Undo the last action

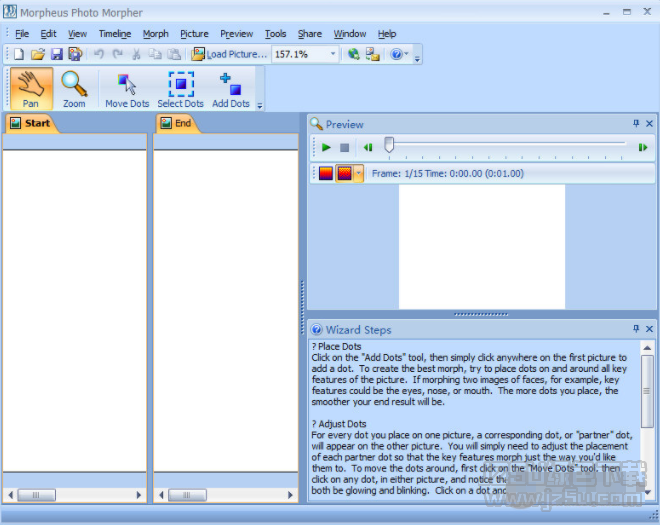click(98, 54)
